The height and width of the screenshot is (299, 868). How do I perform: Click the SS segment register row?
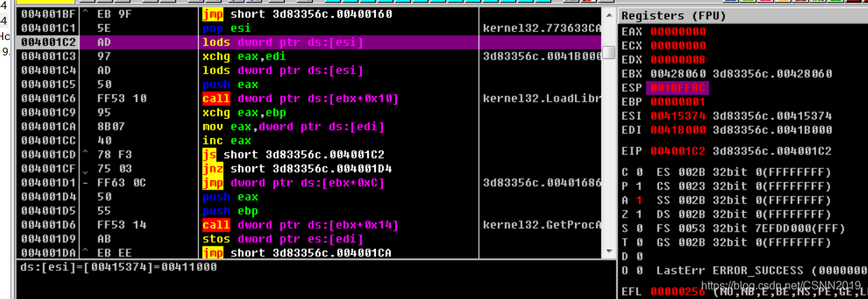click(x=744, y=199)
